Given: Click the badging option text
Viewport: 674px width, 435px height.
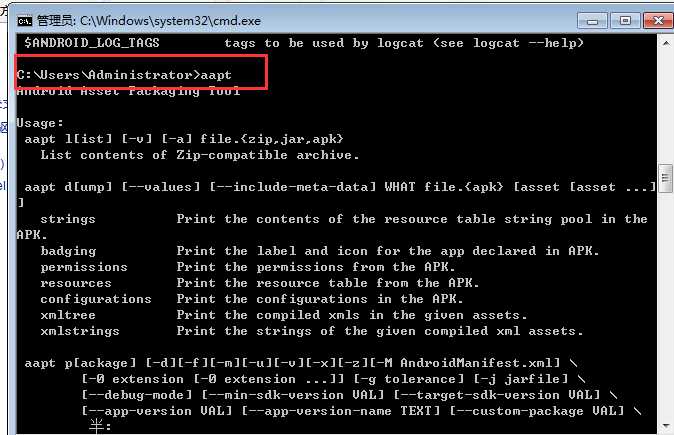Looking at the screenshot, I should (x=68, y=251).
